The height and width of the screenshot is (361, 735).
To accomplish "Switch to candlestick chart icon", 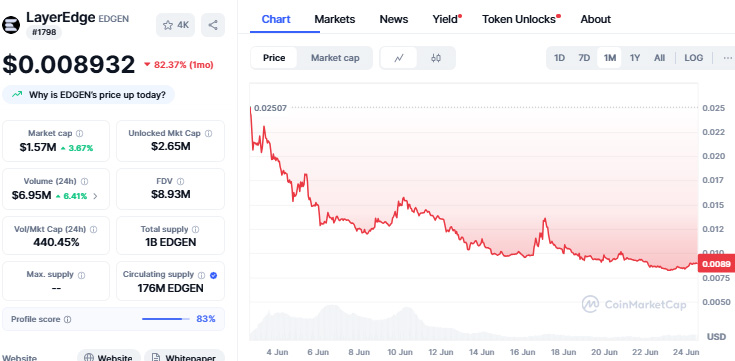I will pos(436,58).
